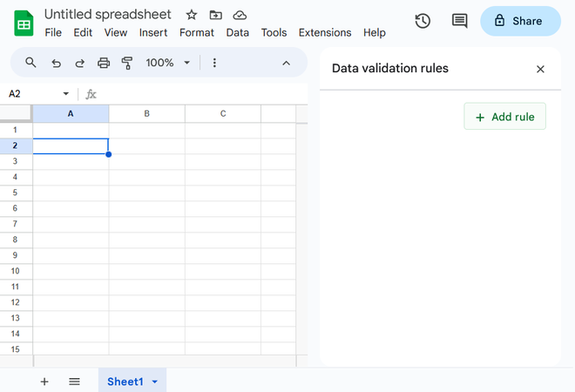Open the Sheet1 tab options arrow
Viewport: 575px width, 392px height.
(155, 382)
